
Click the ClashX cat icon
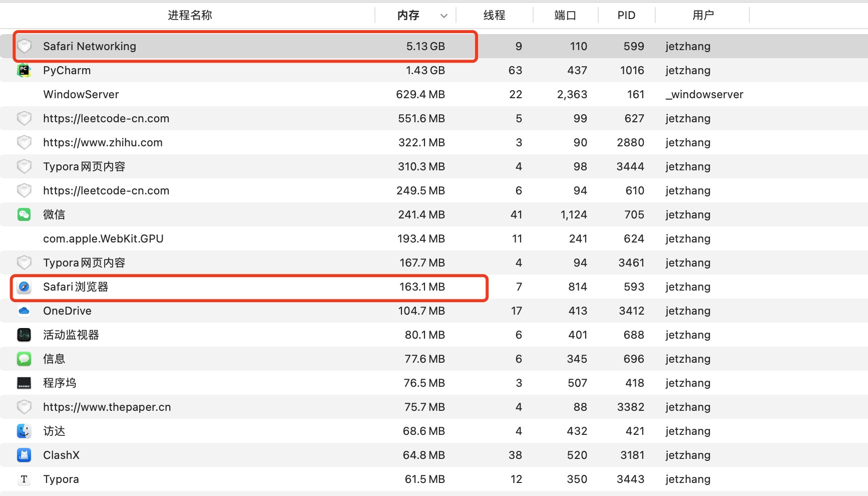(x=24, y=455)
